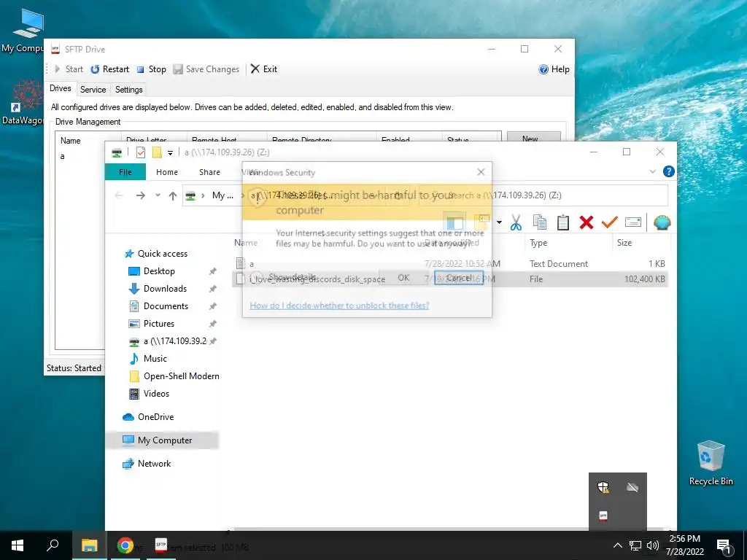
Task: Click Save Changes in SFTP Drive
Action: tap(206, 69)
